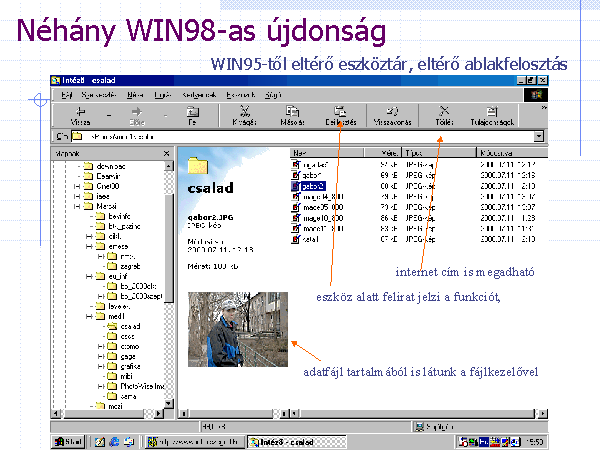Open the address bar dropdown arrow
The image size is (600, 450).
click(539, 136)
